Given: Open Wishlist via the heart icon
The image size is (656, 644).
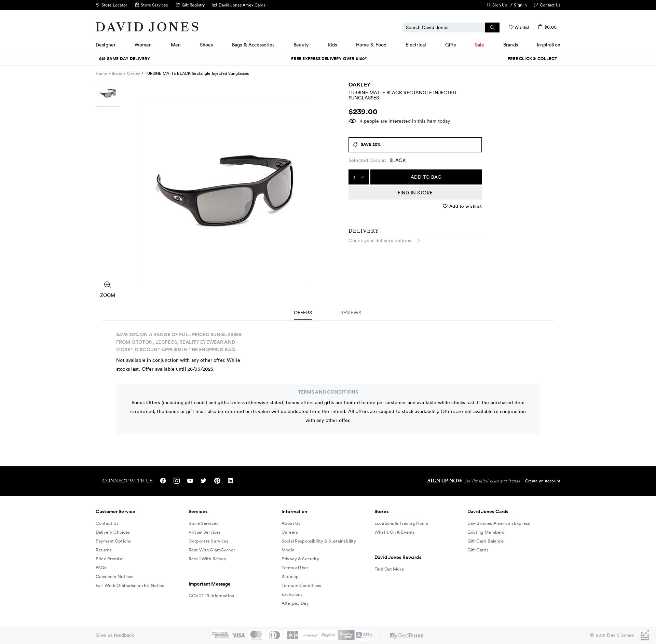Looking at the screenshot, I should [x=511, y=27].
